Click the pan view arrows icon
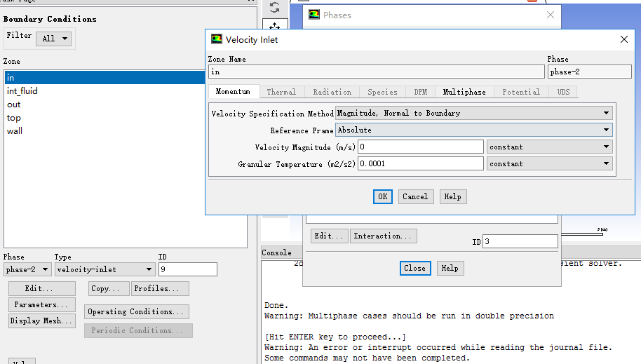 pyautogui.click(x=274, y=27)
